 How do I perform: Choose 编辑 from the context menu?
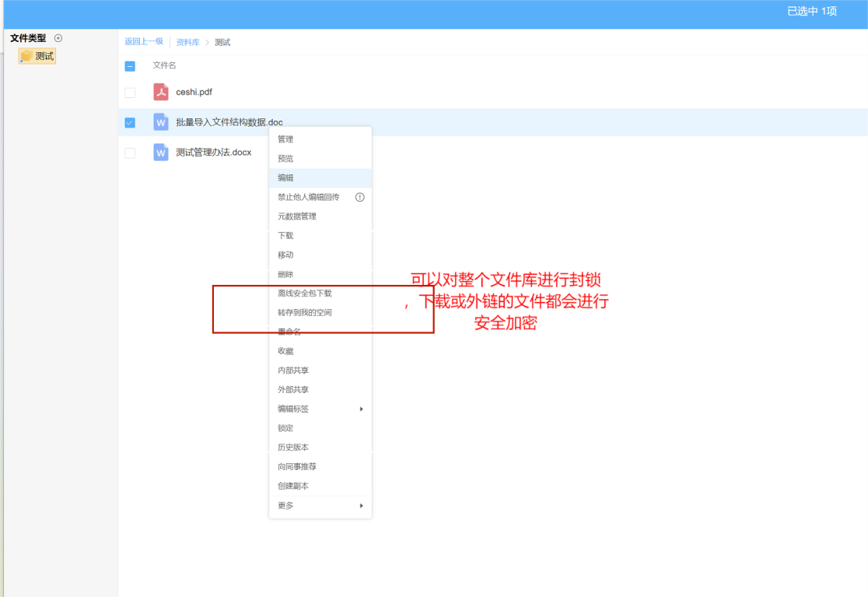click(x=285, y=177)
